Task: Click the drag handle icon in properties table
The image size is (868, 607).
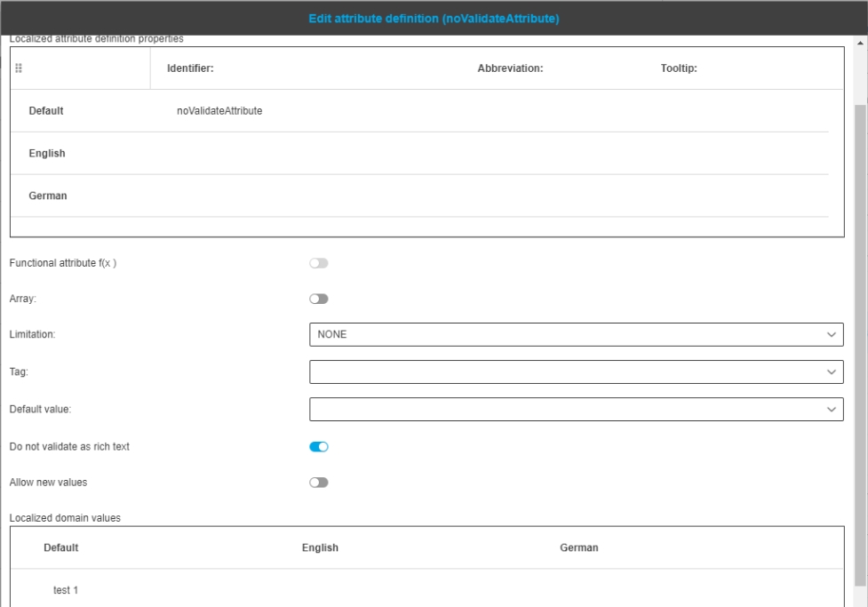Action: tap(19, 68)
